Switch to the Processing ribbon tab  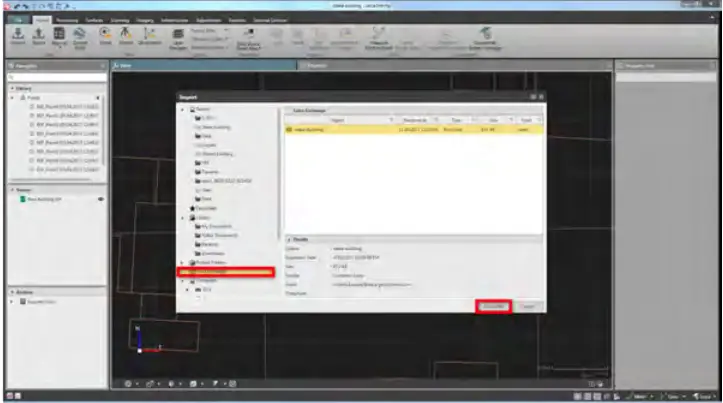click(x=67, y=20)
